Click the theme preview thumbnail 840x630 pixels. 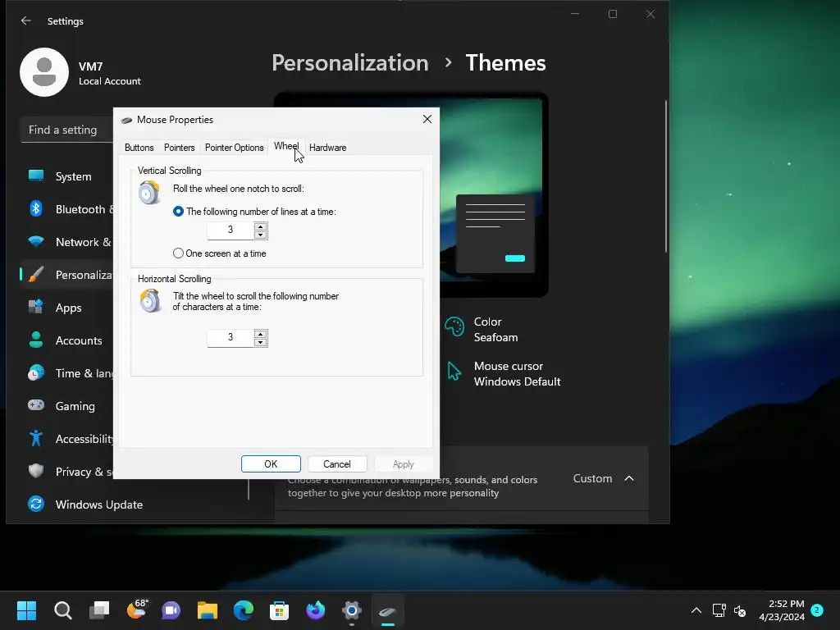point(493,195)
